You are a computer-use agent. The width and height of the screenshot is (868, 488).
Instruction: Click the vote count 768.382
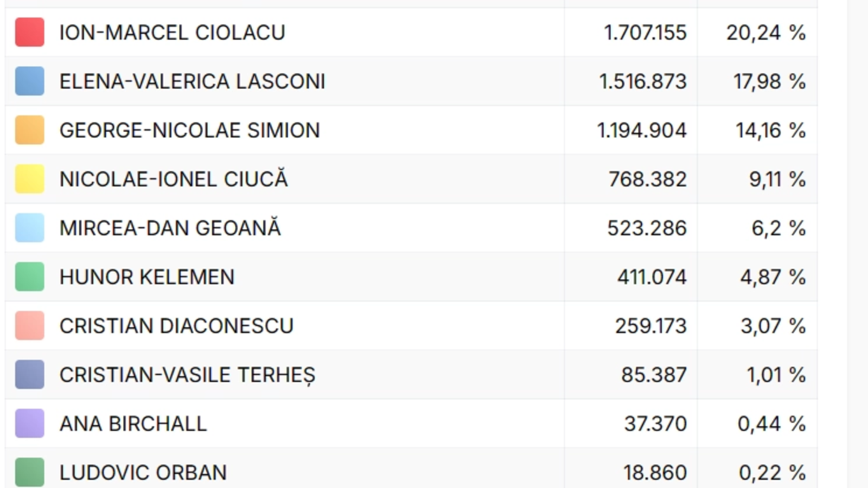[647, 179]
